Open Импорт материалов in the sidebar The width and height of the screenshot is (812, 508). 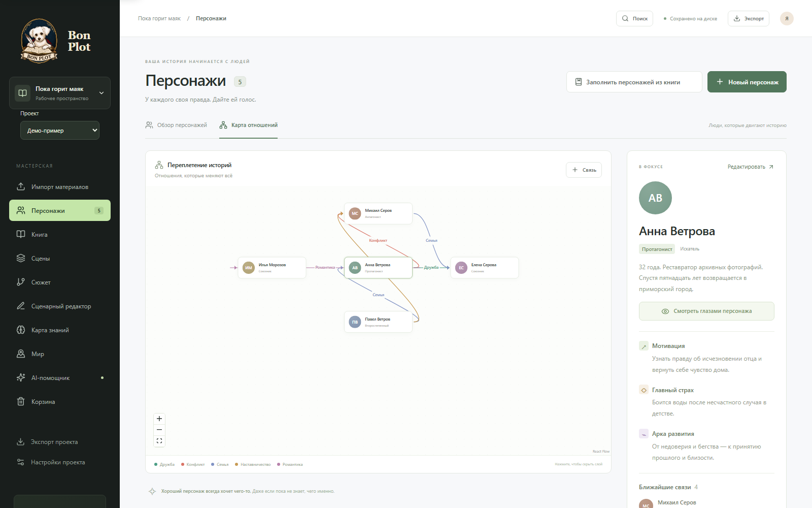point(60,186)
